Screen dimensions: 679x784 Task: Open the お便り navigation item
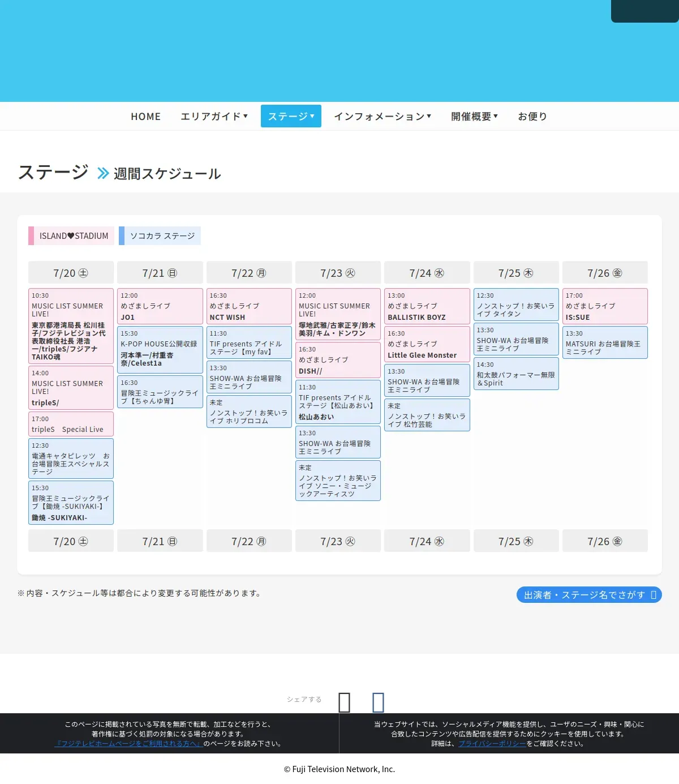pos(532,116)
